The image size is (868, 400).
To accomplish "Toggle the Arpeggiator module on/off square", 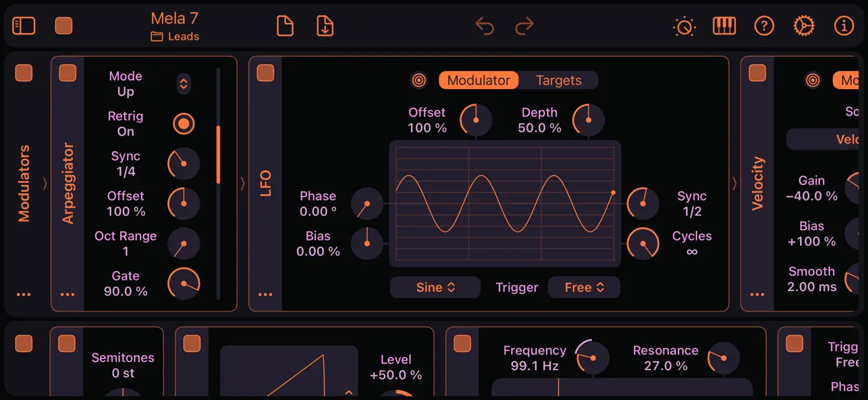I will click(x=67, y=73).
